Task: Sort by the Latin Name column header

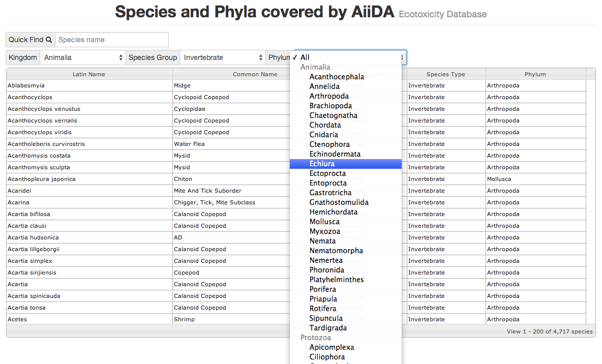Action: click(89, 74)
